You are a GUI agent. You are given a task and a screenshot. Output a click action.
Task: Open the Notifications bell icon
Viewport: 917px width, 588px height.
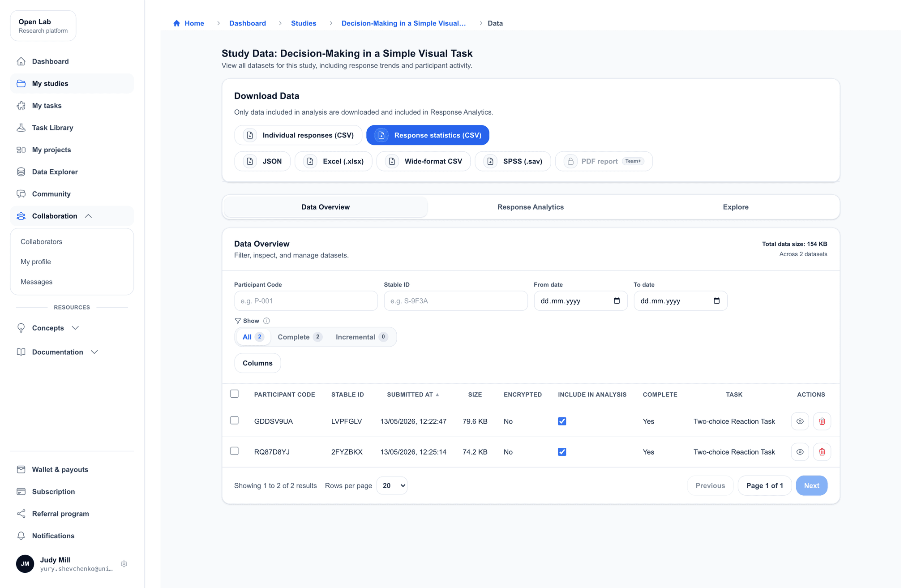pyautogui.click(x=21, y=536)
